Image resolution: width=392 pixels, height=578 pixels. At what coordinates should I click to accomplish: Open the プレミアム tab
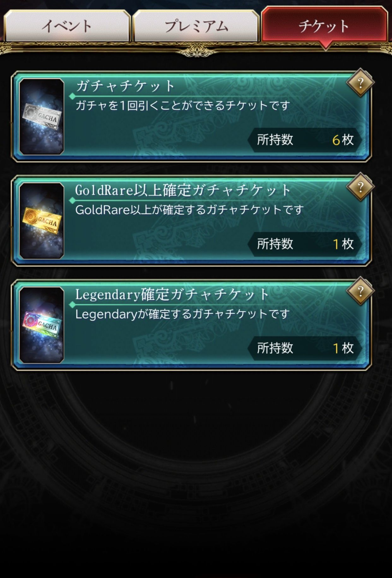coord(196,26)
